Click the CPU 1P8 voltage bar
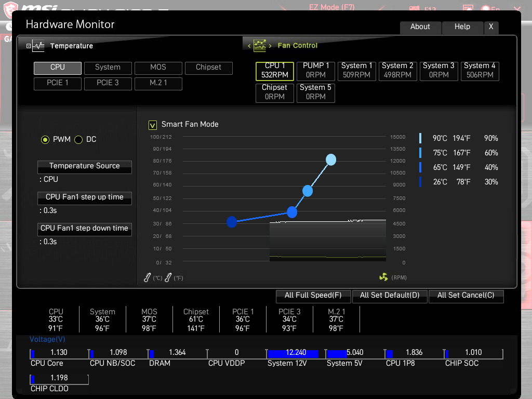This screenshot has width=532, height=399. (414, 353)
